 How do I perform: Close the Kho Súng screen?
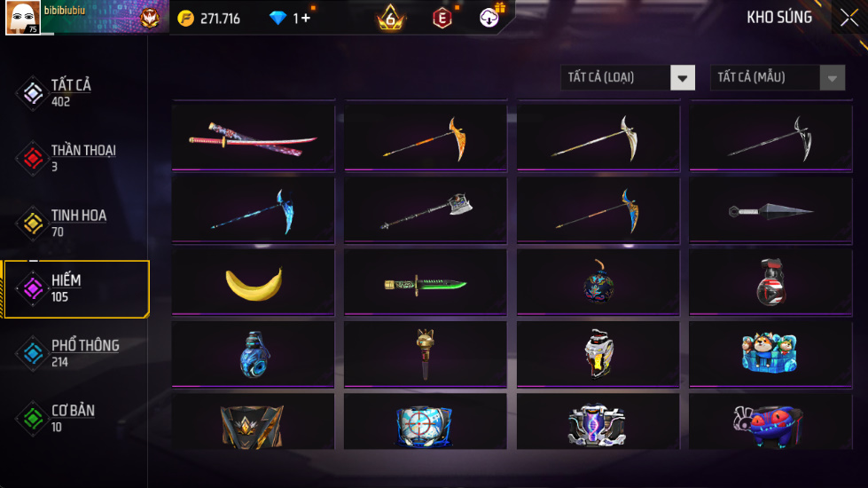click(x=849, y=18)
